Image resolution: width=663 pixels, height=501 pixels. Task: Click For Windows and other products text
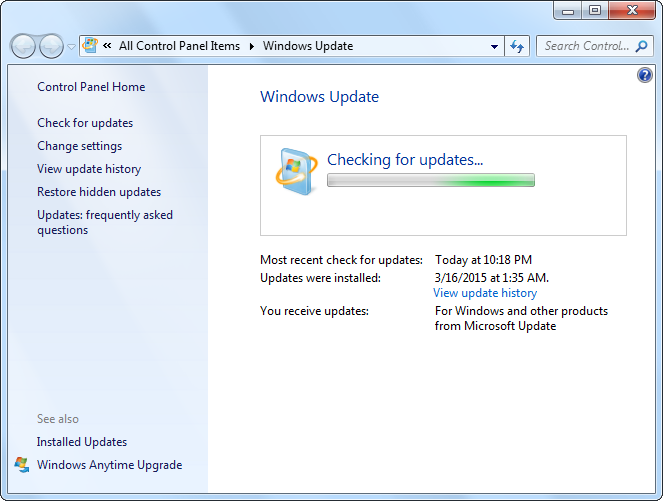[x=521, y=318]
